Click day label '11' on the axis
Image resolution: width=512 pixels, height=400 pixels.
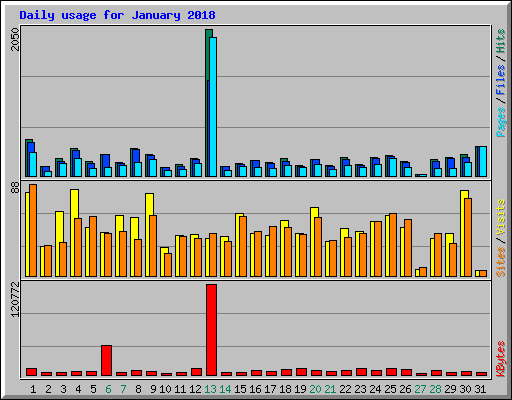pos(180,389)
